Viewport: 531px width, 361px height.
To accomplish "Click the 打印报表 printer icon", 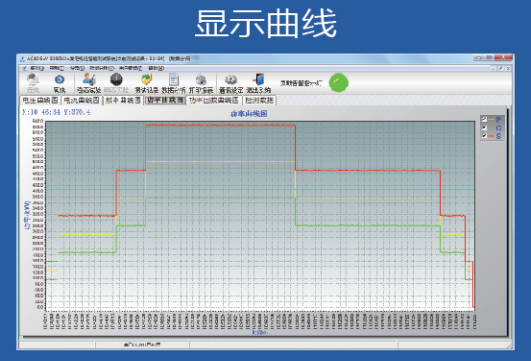I will pos(201,80).
